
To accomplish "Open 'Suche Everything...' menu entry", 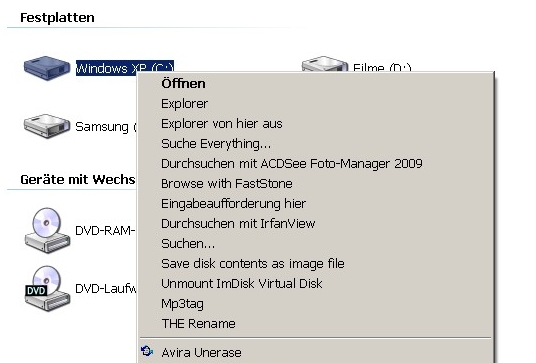I will (317, 144).
